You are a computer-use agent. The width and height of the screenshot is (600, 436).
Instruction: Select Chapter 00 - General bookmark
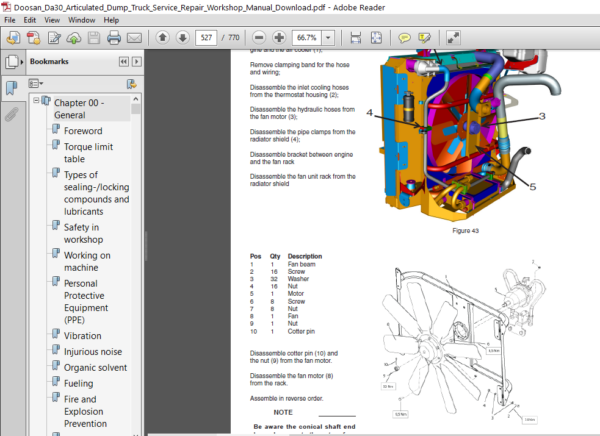tap(79, 109)
